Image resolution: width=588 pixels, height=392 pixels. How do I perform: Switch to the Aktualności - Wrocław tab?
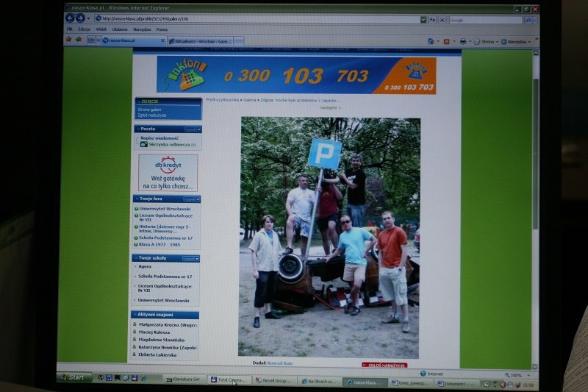(204, 41)
